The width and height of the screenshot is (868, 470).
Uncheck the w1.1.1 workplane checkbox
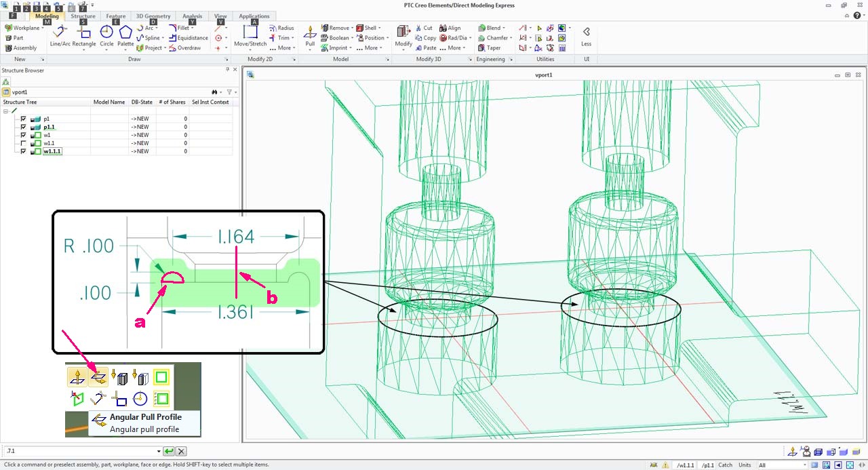(x=24, y=151)
